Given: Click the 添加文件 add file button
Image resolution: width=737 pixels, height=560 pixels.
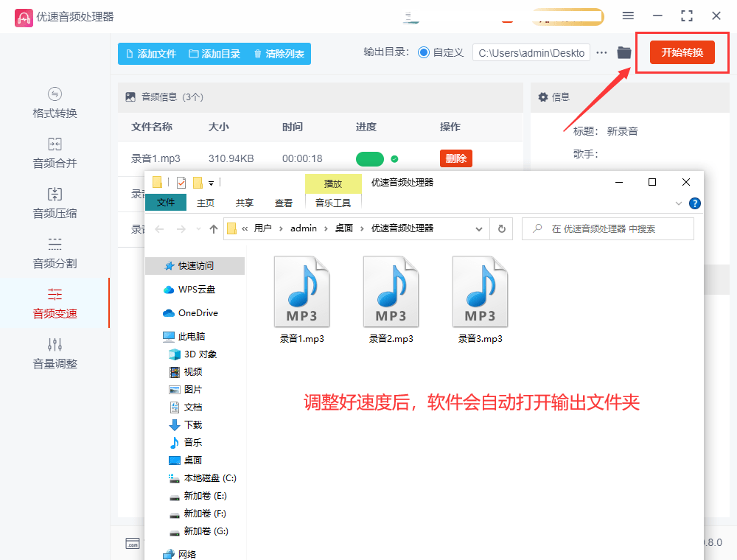Looking at the screenshot, I should (151, 54).
